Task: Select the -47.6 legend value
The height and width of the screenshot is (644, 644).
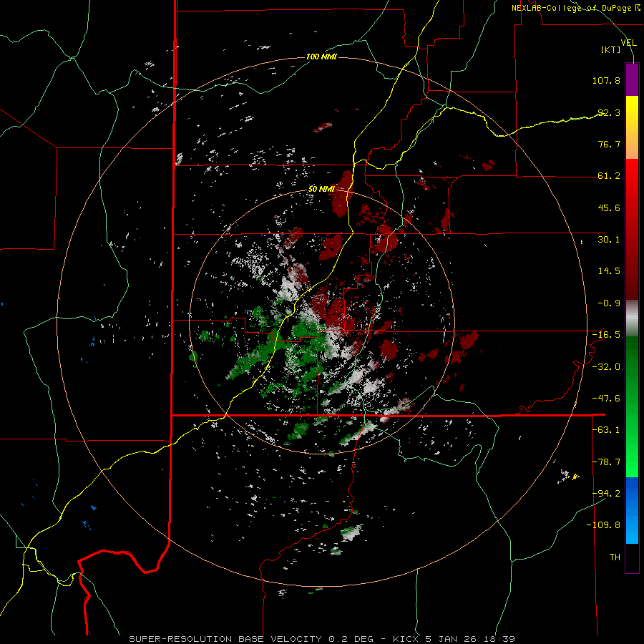Action: coord(606,399)
